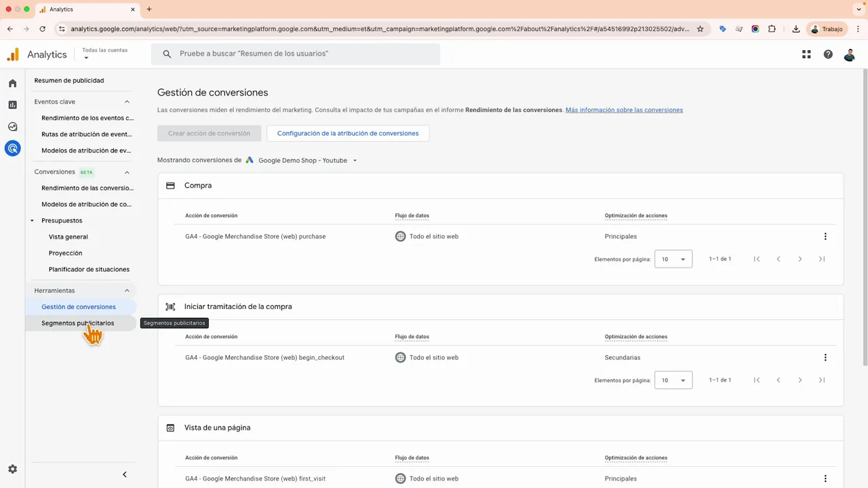Open Vista general under Presupuestos
868x488 pixels.
pos(68,237)
